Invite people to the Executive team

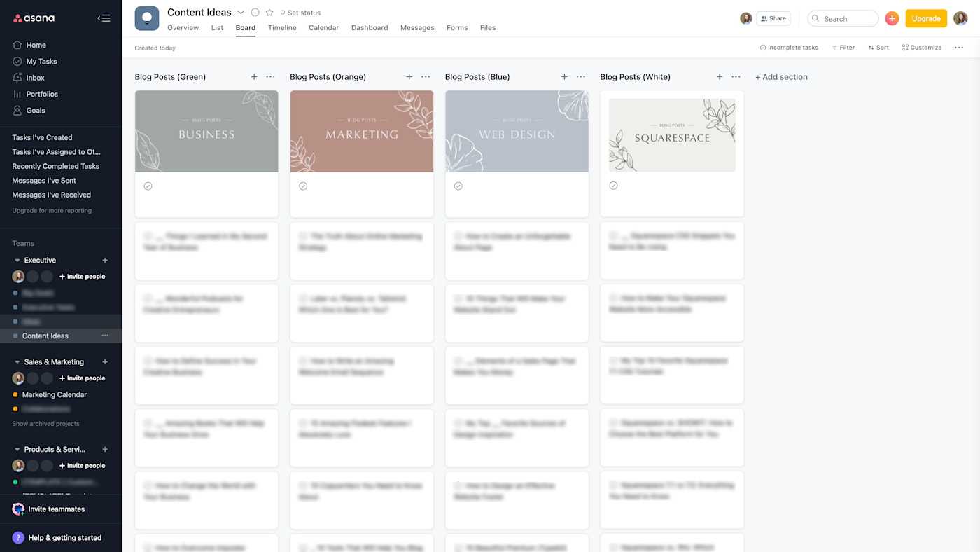(82, 277)
